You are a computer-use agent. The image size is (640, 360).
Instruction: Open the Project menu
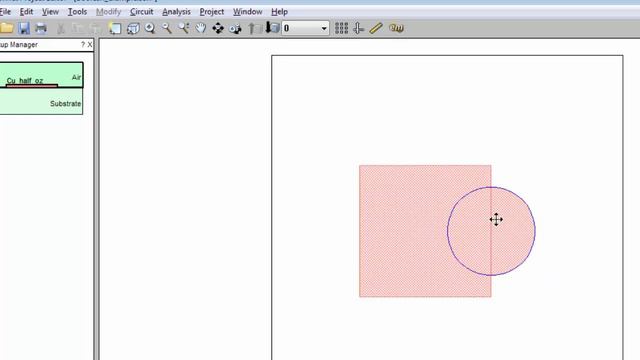tap(211, 12)
